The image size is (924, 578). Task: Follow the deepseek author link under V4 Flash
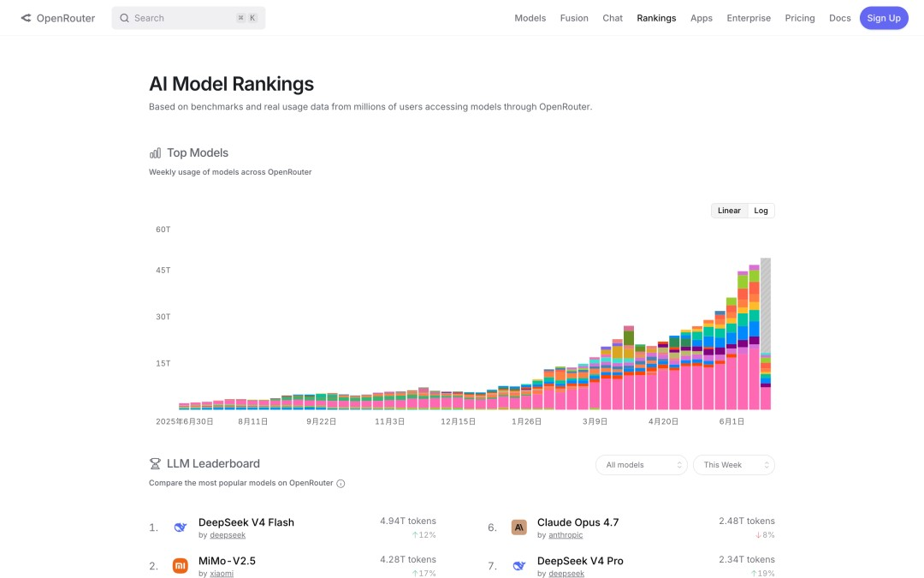click(x=228, y=535)
